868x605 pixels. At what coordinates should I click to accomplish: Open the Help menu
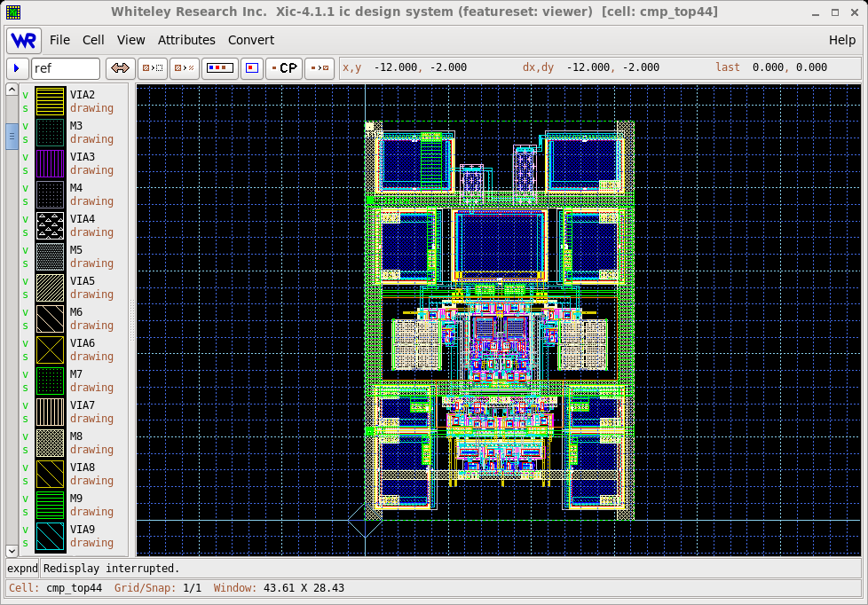[x=842, y=40]
